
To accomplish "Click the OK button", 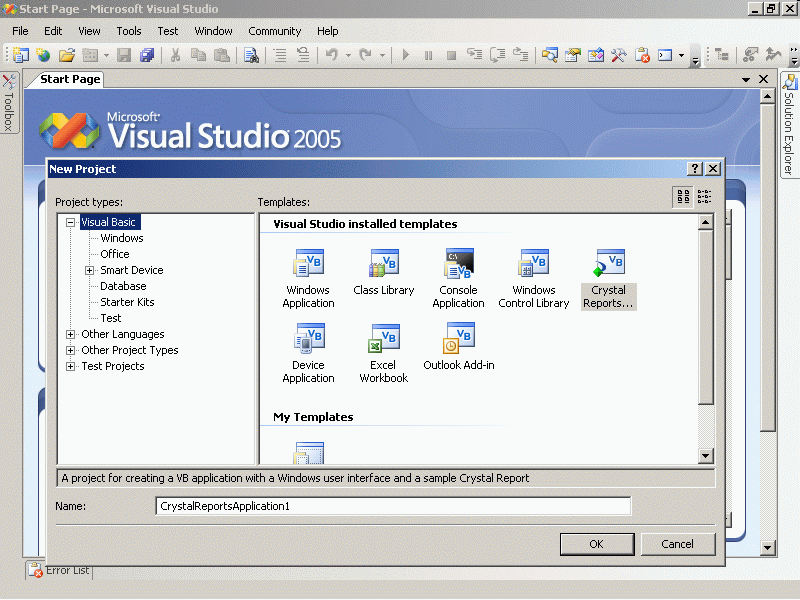I will click(x=597, y=544).
